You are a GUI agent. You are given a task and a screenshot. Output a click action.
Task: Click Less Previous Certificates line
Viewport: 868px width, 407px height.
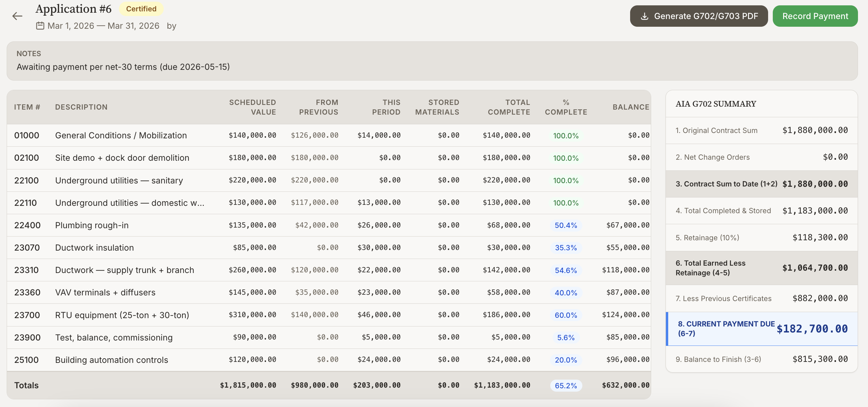tap(761, 298)
